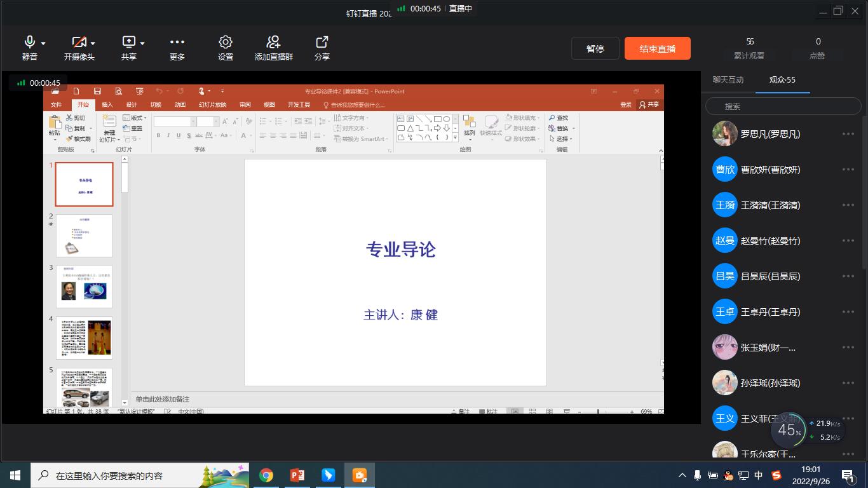Expand microphone options arrow beside 静音

click(43, 43)
